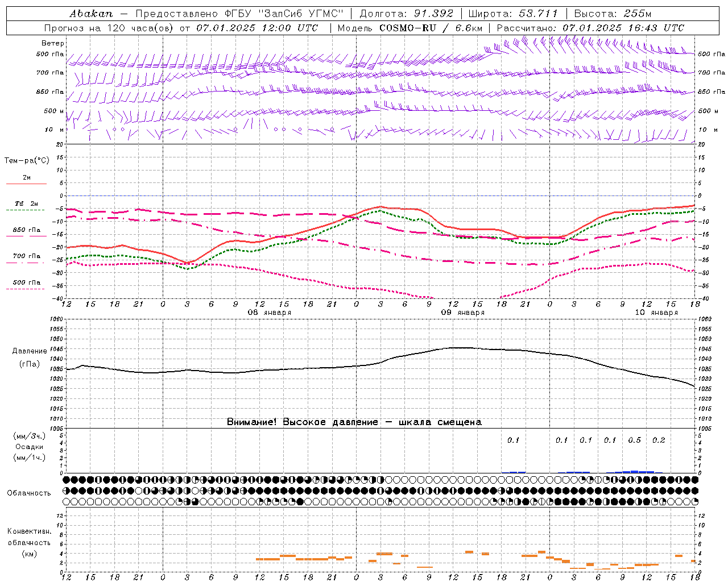This screenshot has height=582, width=728.
Task: Click the "0.2" precipitation amount value
Action: pyautogui.click(x=659, y=440)
